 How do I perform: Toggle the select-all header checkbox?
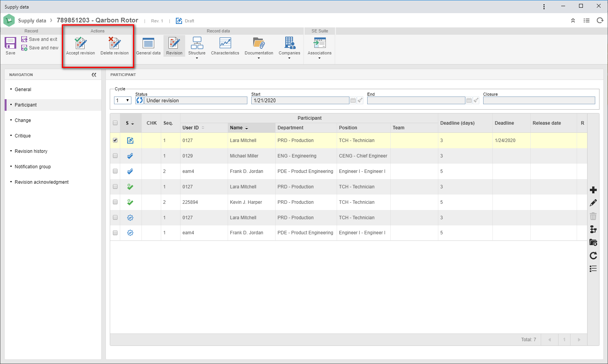point(115,123)
